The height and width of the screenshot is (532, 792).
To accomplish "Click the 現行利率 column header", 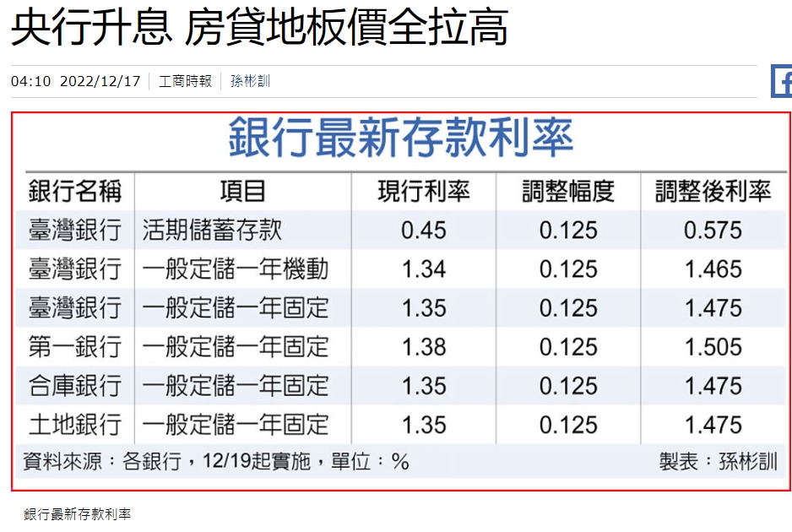I will coord(424,192).
